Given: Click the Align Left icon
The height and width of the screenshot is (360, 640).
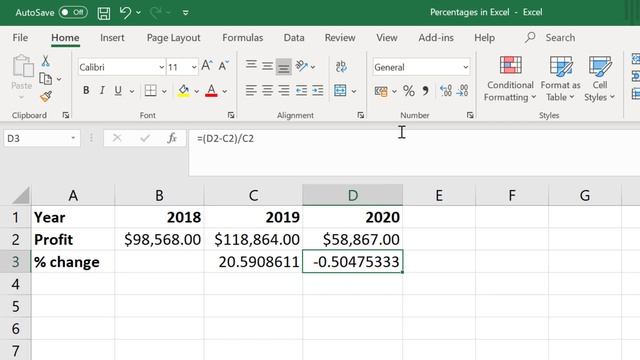Looking at the screenshot, I should 251,90.
